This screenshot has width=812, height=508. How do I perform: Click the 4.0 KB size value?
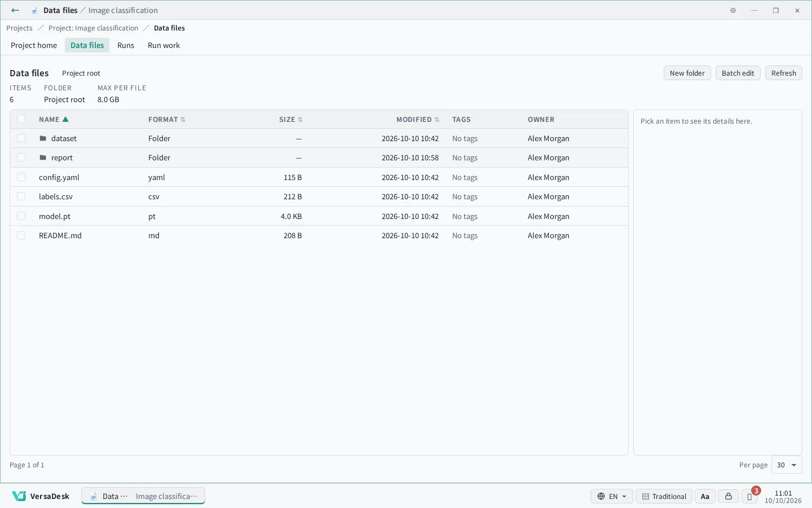tap(291, 216)
